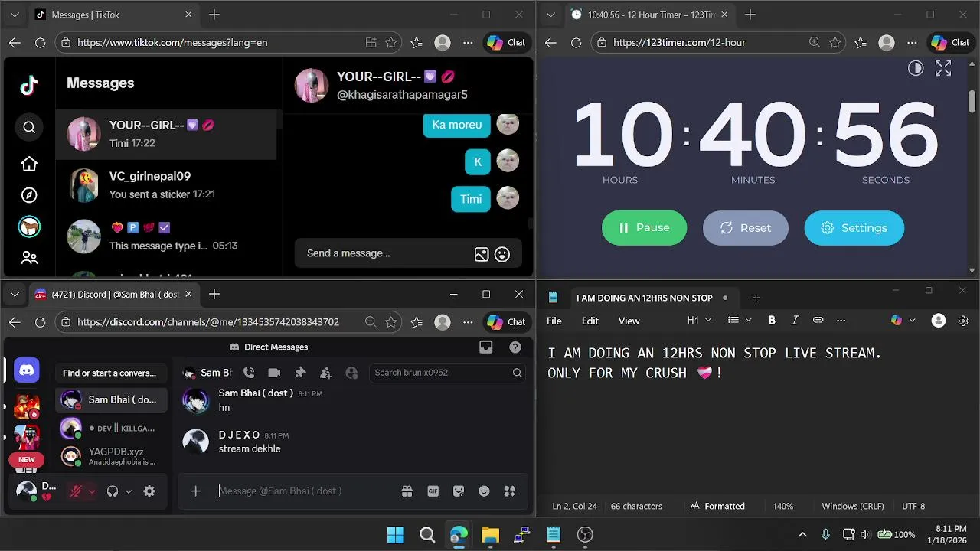Open emoji picker in TikTok message box
980x551 pixels.
point(502,254)
